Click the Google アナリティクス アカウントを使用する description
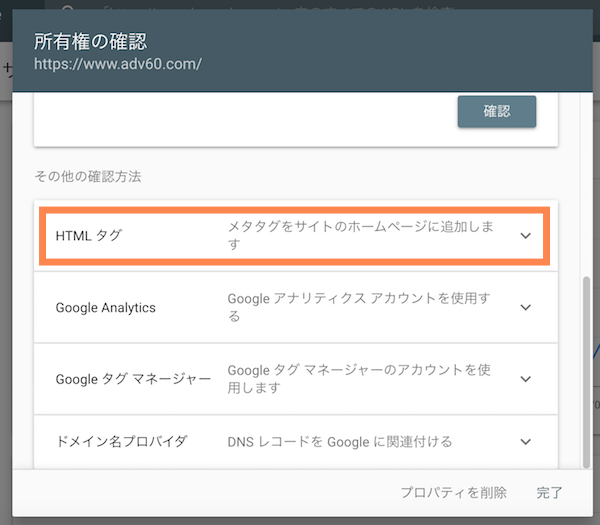The height and width of the screenshot is (525, 600). click(x=359, y=307)
